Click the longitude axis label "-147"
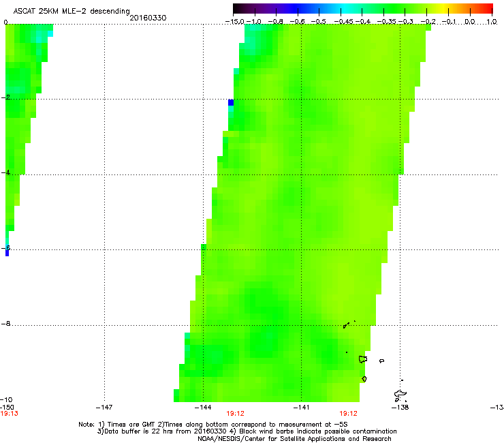This screenshot has width=504, height=443. click(x=104, y=408)
